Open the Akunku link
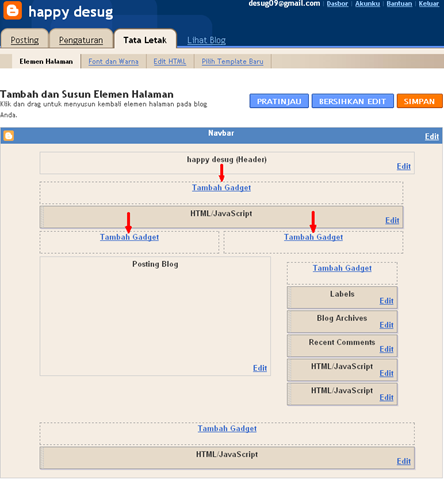The height and width of the screenshot is (480, 444). [367, 4]
